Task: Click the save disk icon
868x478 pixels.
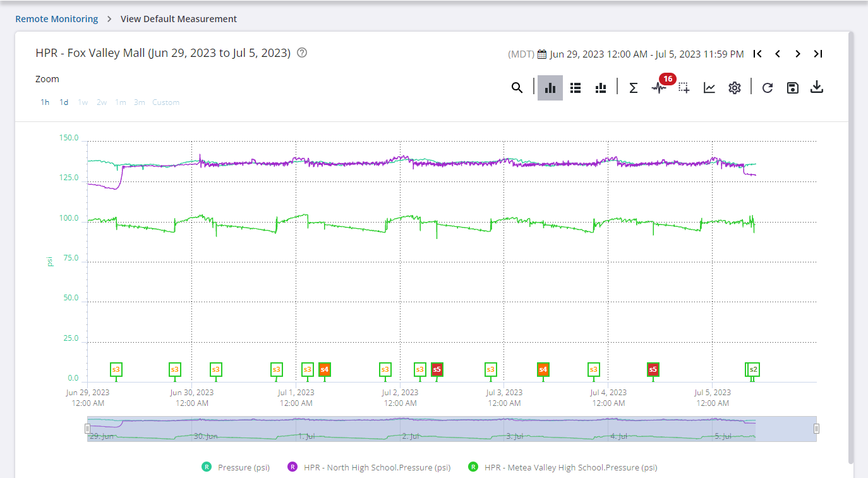Action: click(x=792, y=88)
